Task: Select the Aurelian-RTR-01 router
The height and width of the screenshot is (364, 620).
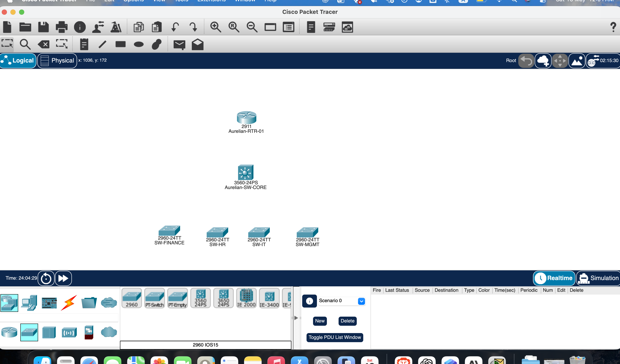Action: click(246, 118)
